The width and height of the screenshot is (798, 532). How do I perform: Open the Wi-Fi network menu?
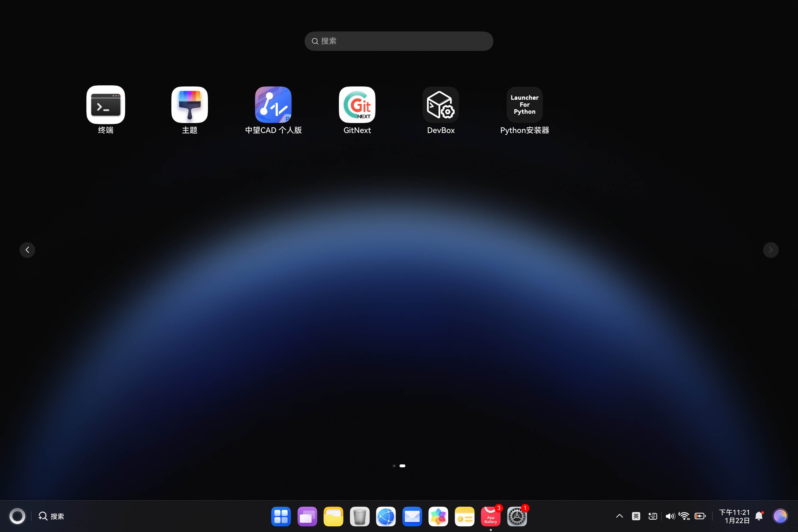click(684, 516)
